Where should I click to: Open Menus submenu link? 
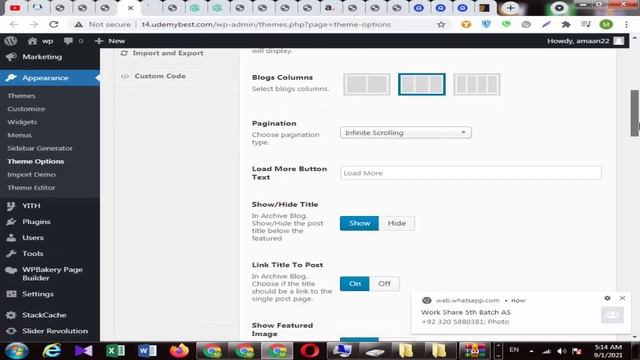19,135
